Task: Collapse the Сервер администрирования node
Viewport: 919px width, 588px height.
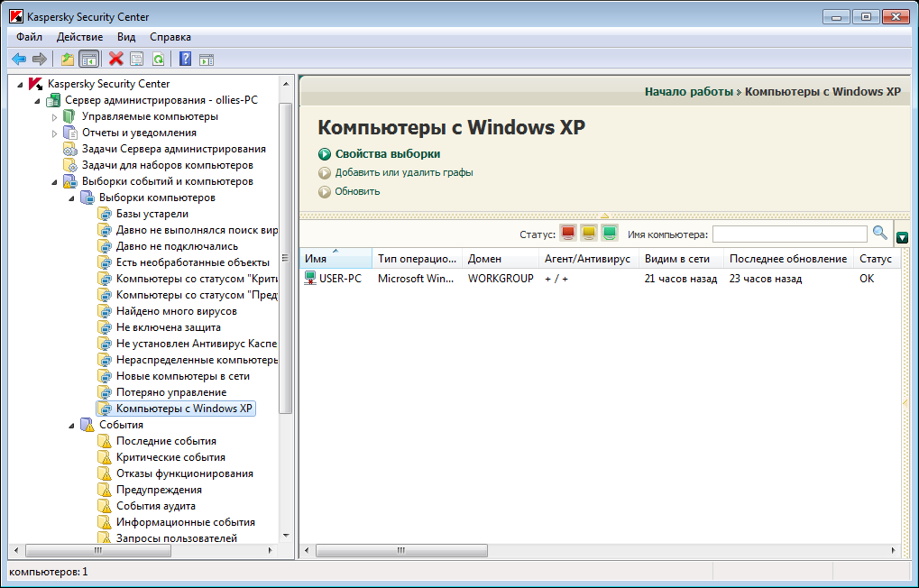Action: pos(38,101)
